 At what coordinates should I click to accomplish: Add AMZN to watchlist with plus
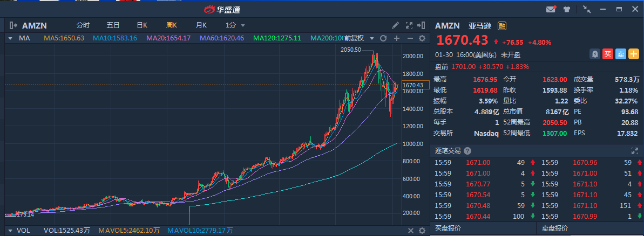[634, 54]
